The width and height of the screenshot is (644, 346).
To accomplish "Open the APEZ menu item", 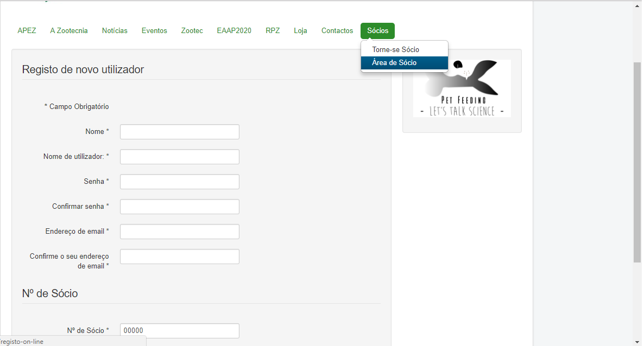I will pyautogui.click(x=27, y=31).
